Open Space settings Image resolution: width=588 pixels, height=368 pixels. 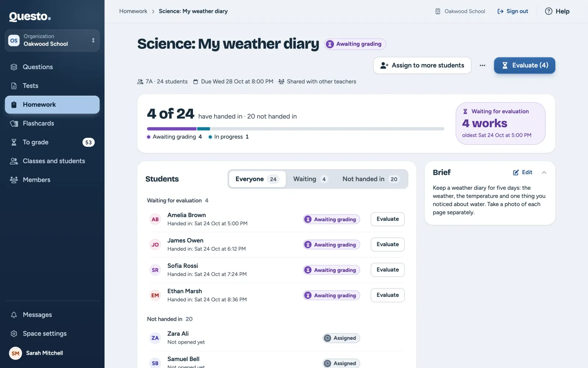coord(52,333)
